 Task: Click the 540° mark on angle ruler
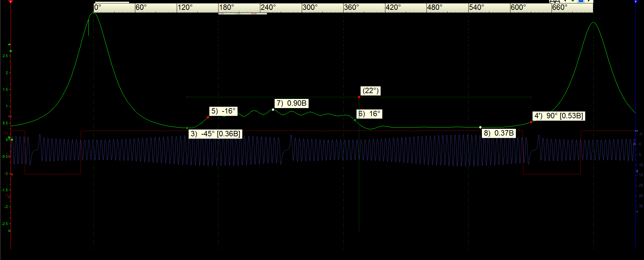click(476, 7)
